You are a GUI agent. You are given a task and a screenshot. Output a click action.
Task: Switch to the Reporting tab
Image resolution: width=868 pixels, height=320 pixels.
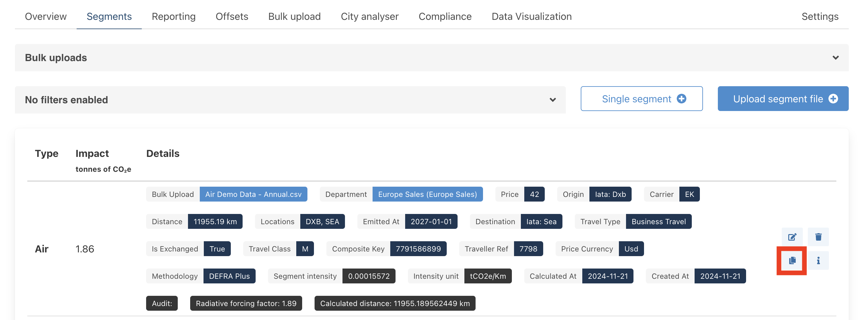point(173,16)
